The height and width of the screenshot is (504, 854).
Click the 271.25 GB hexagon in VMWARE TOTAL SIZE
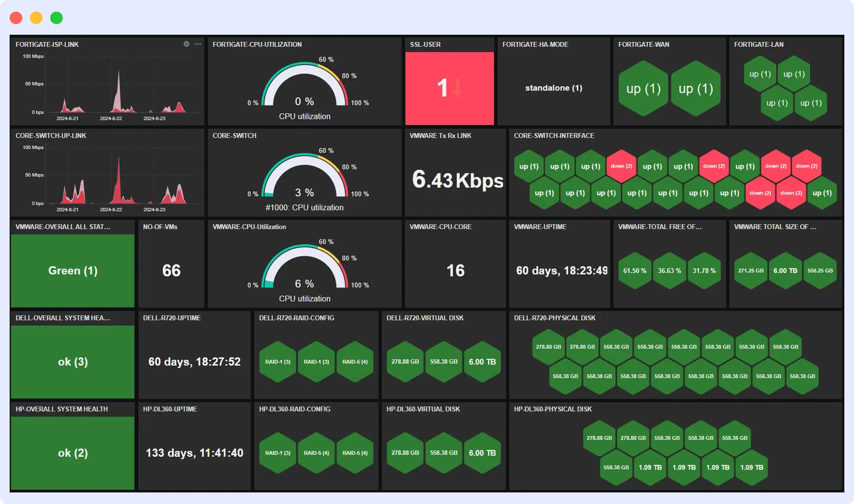point(751,271)
